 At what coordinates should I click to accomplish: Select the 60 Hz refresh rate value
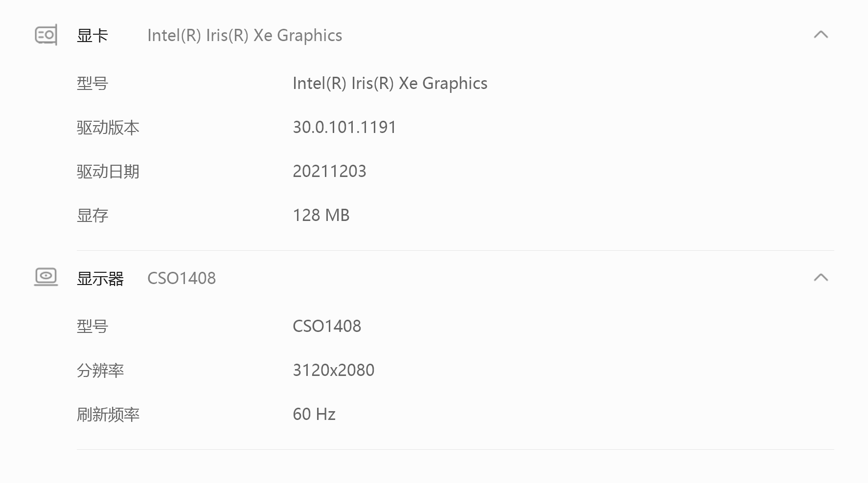tap(314, 415)
